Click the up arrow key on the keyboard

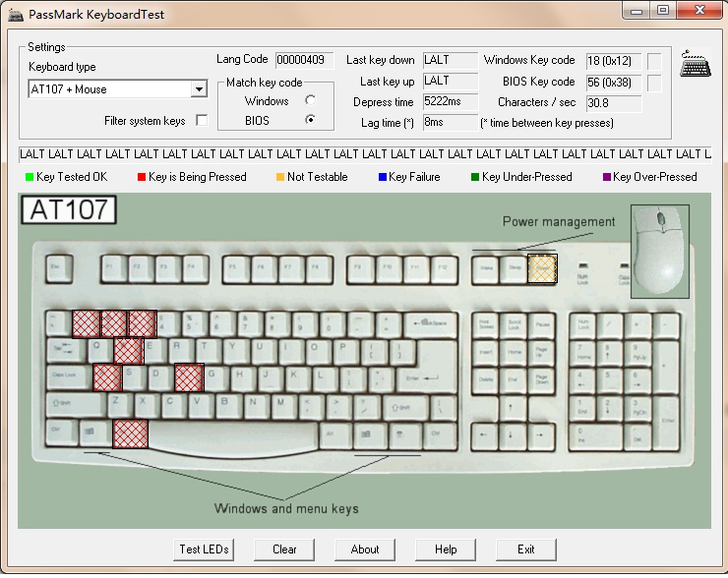coord(513,408)
